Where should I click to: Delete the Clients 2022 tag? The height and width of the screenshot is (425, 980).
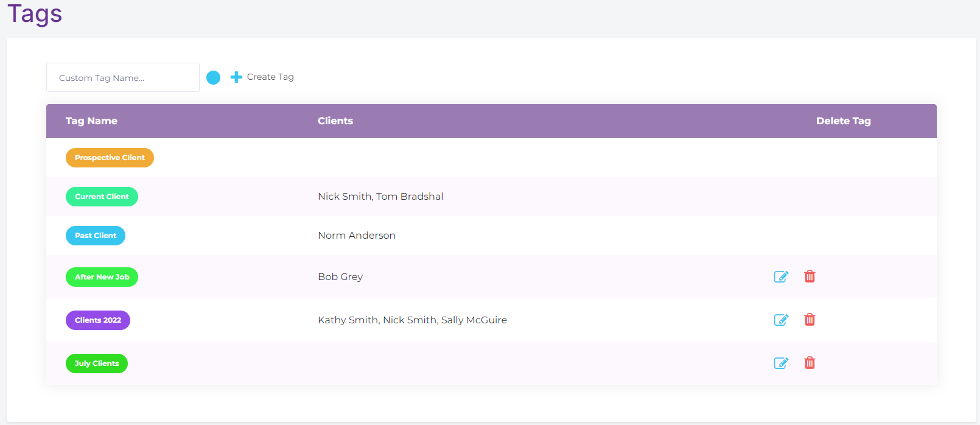(810, 320)
